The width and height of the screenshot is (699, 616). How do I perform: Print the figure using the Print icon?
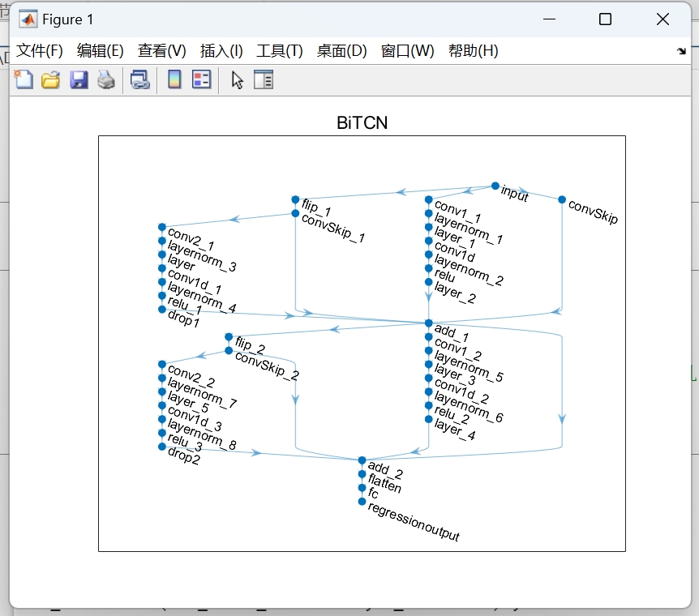pos(106,79)
